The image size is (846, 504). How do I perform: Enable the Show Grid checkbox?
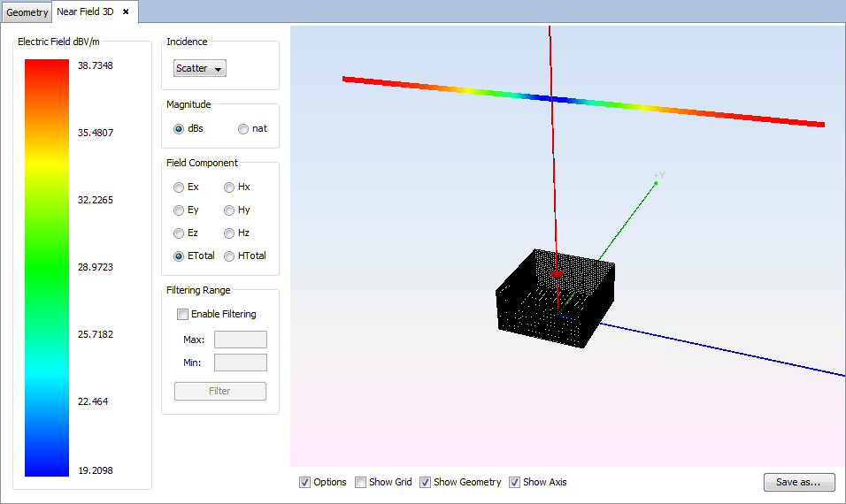pos(360,482)
